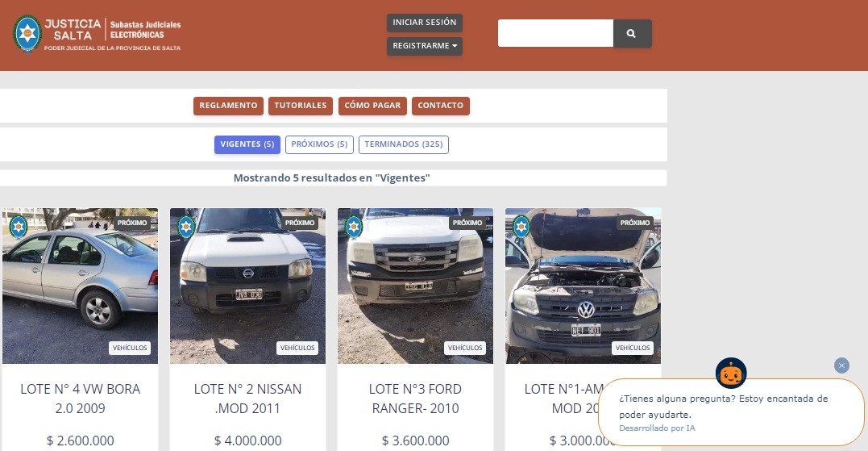The image size is (868, 451).
Task: Open the Ford Ranger vehicle photo
Action: [415, 286]
